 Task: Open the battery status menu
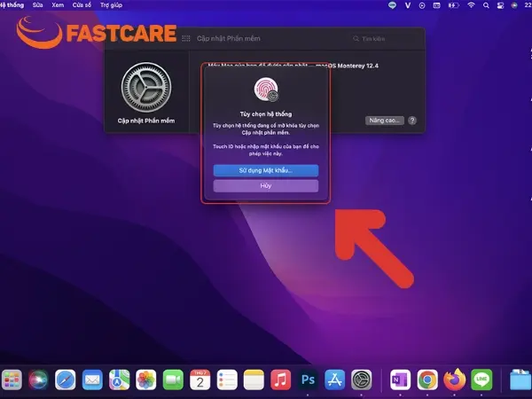pyautogui.click(x=453, y=5)
